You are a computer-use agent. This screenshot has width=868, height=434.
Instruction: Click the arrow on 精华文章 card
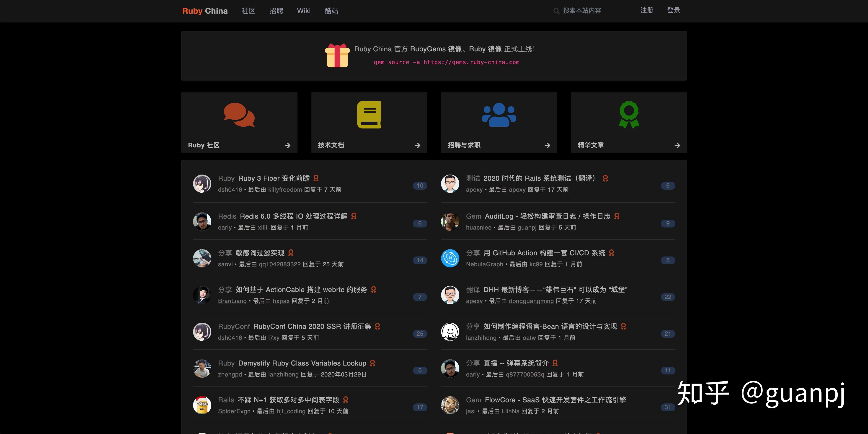click(677, 145)
